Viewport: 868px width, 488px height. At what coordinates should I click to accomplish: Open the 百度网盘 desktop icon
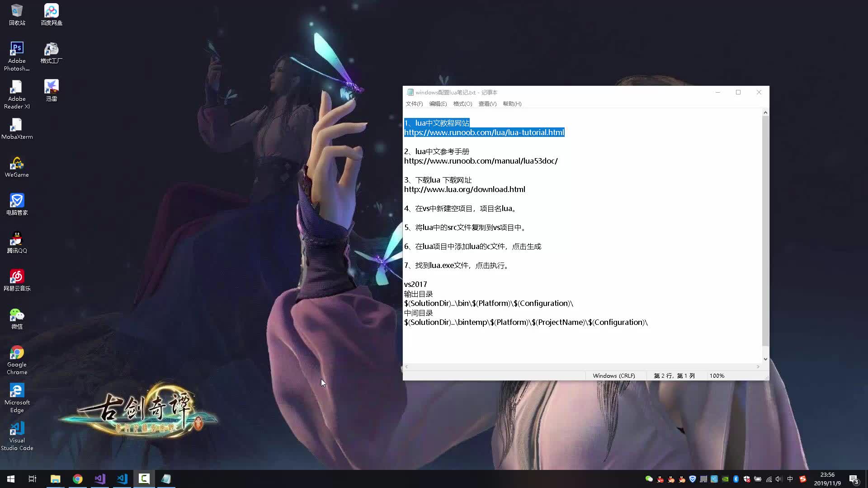tap(51, 11)
